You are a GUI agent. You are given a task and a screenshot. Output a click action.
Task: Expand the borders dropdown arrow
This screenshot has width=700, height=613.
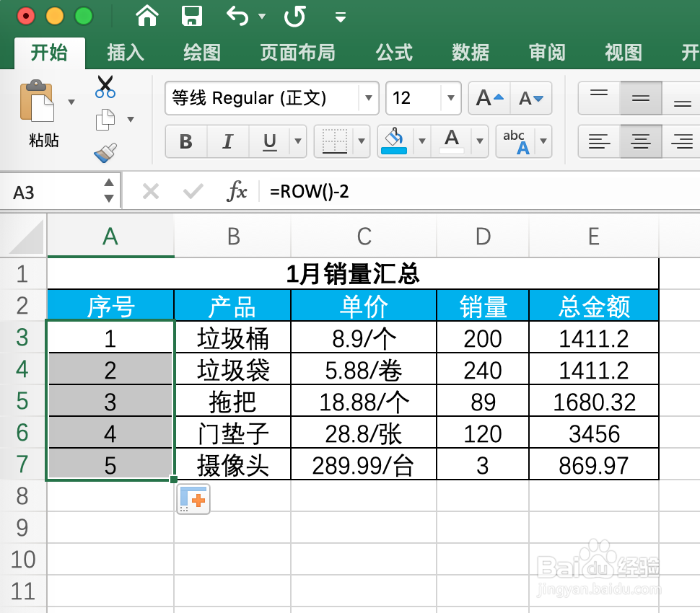tap(362, 141)
